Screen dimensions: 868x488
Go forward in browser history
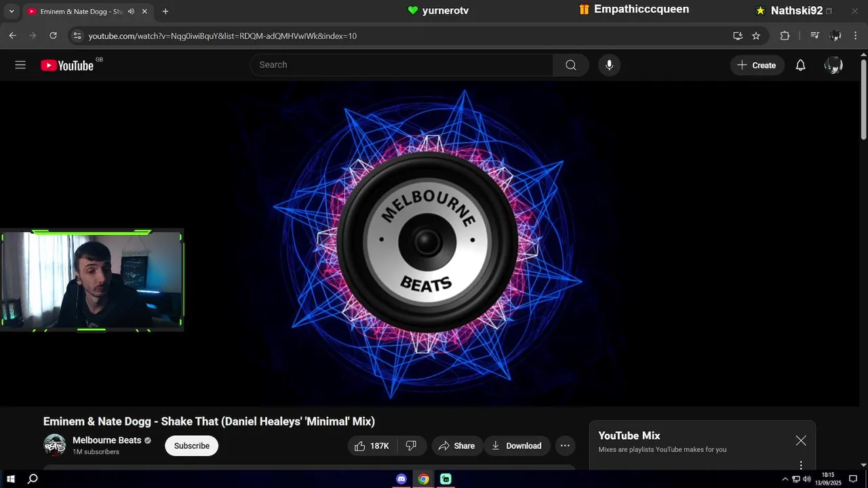click(x=33, y=36)
